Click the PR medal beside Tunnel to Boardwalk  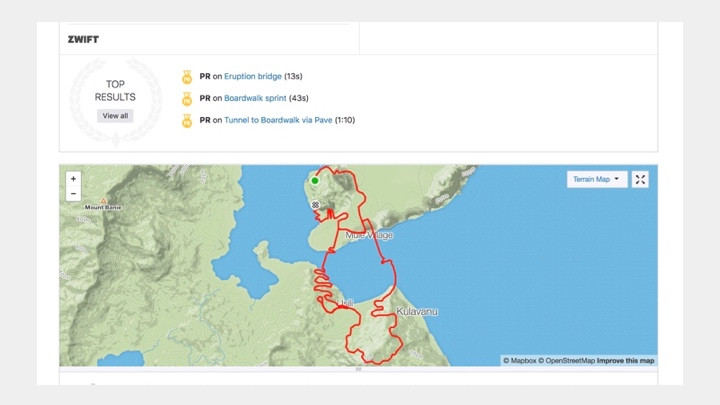coord(187,121)
